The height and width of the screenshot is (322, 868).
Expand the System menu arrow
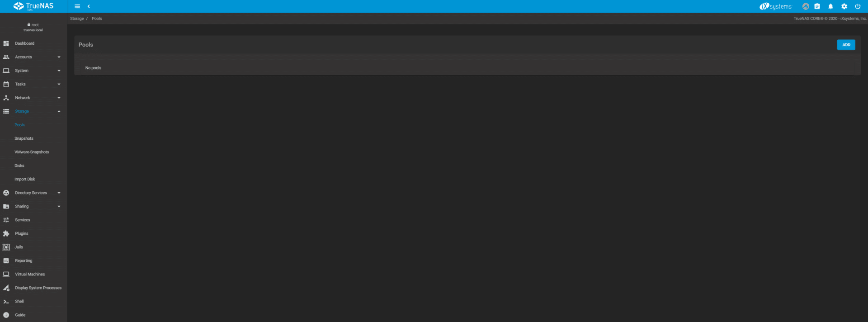[x=59, y=71]
